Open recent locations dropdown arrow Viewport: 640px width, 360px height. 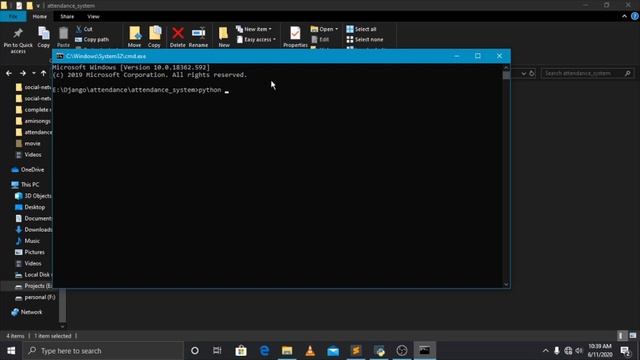(34, 73)
